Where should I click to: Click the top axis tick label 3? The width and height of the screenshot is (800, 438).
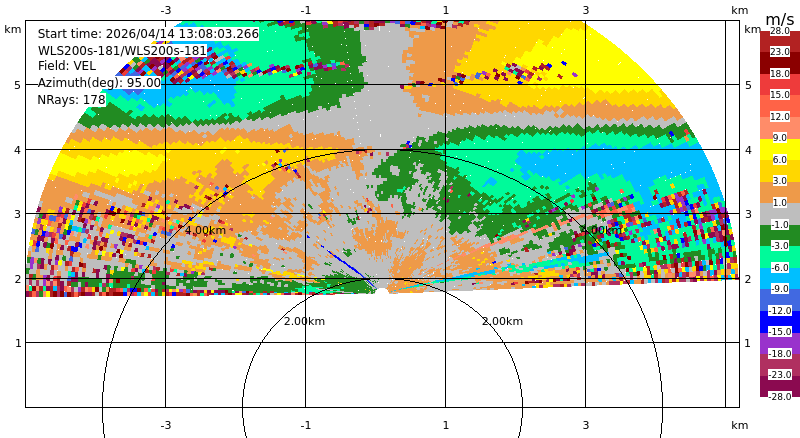(x=586, y=10)
